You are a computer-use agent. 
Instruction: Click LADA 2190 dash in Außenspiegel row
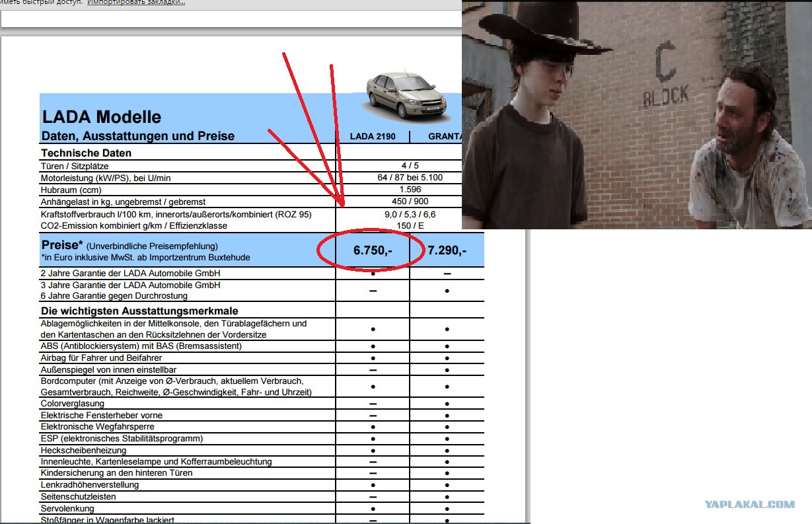[x=373, y=370]
